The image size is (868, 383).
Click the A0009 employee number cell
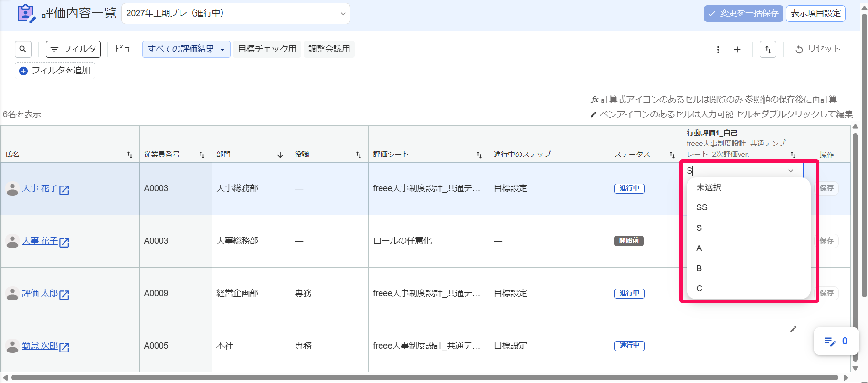tap(176, 293)
